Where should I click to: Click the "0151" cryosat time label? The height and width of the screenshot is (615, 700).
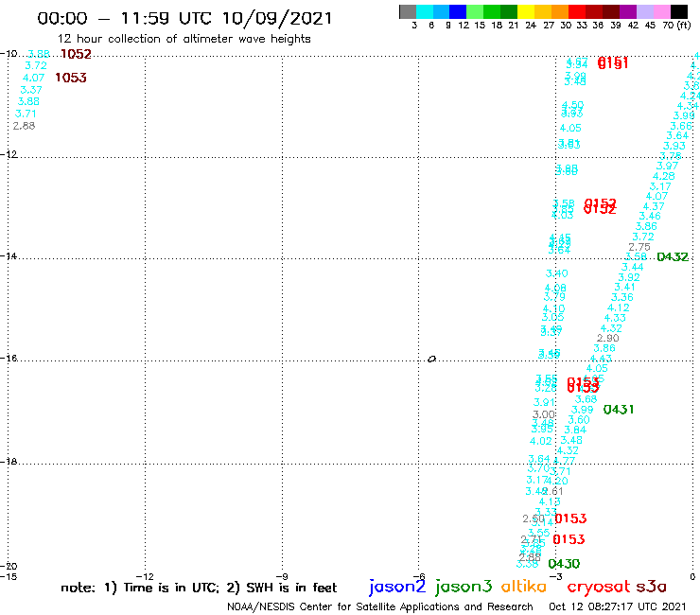click(x=613, y=62)
